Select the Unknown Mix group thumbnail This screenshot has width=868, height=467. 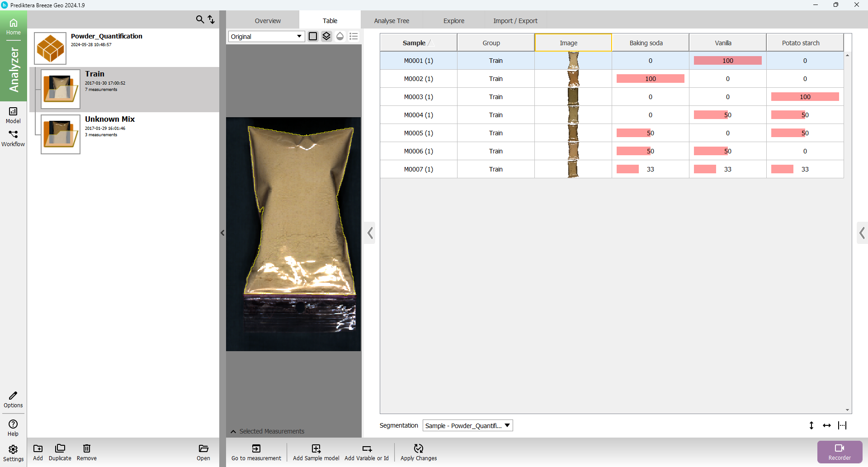[61, 134]
